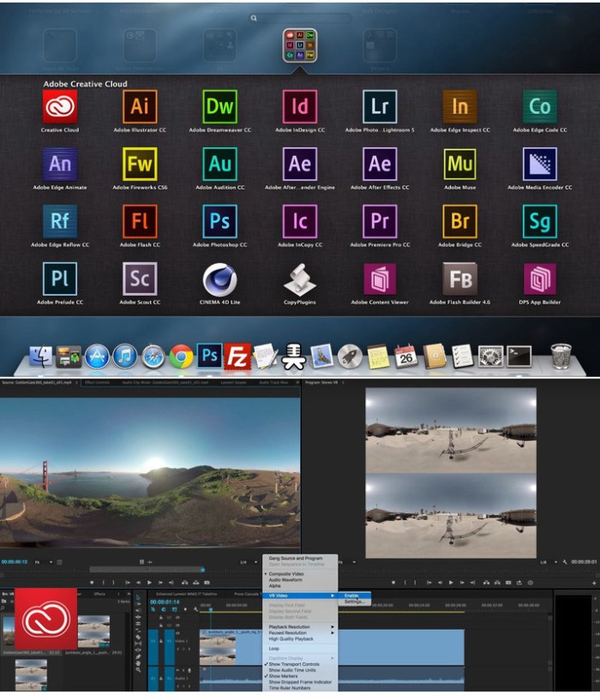Launch Adobe Bridge CC
600x700 pixels.
point(459,221)
